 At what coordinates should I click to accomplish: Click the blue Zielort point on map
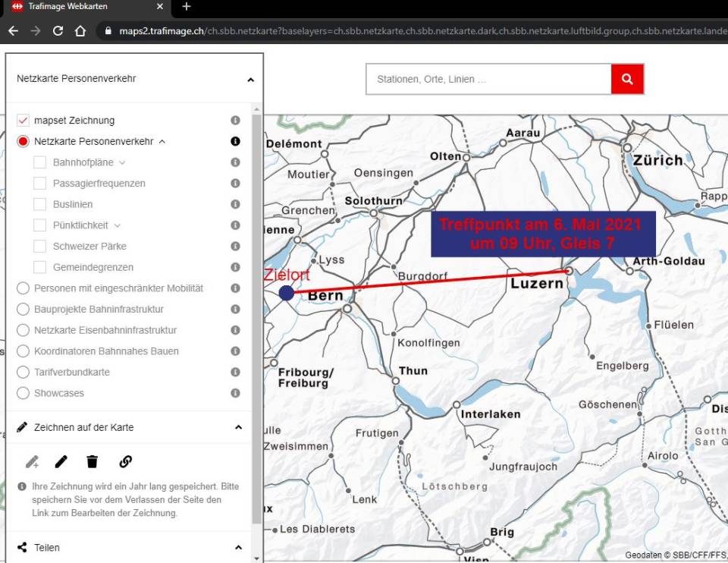click(x=287, y=293)
